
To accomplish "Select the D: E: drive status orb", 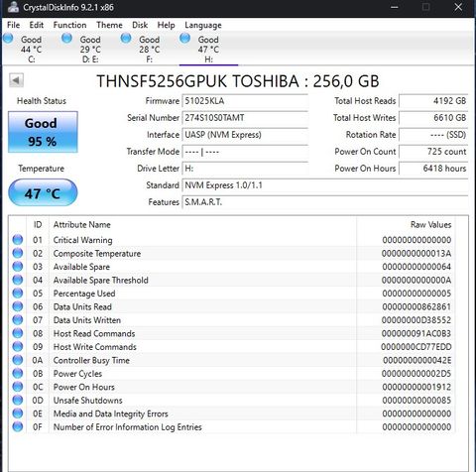I will (66, 39).
